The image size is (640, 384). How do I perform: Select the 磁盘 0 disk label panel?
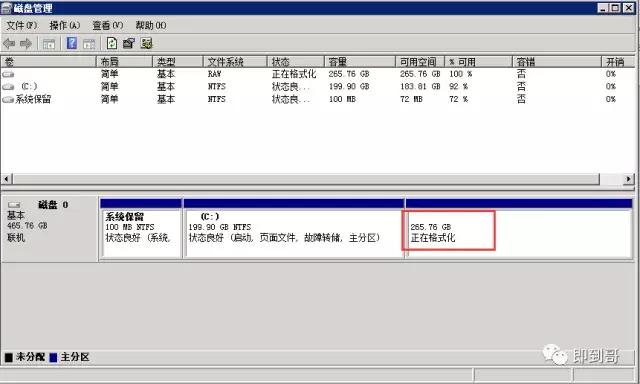[49, 229]
